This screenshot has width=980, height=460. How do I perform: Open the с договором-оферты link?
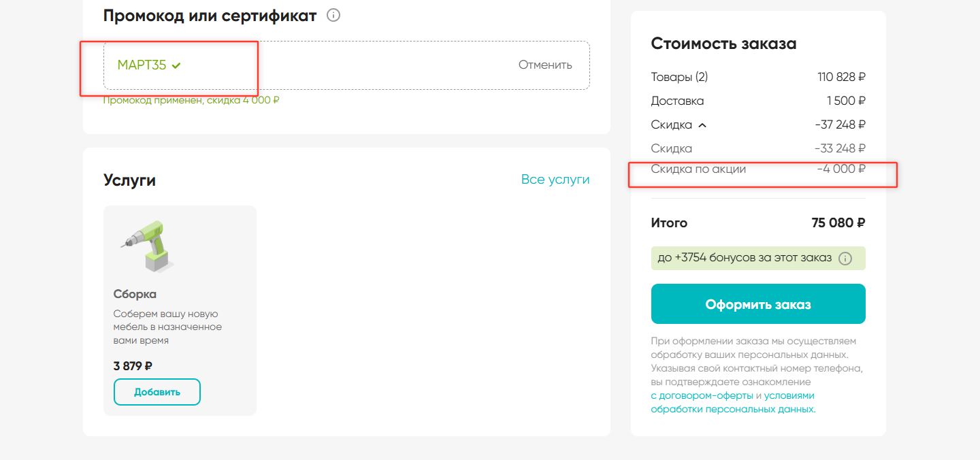pyautogui.click(x=702, y=395)
